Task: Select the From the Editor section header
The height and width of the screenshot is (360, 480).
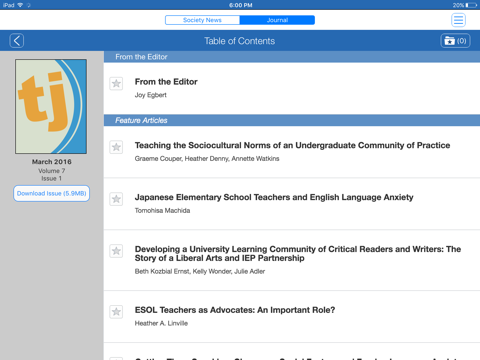Action: [292, 57]
